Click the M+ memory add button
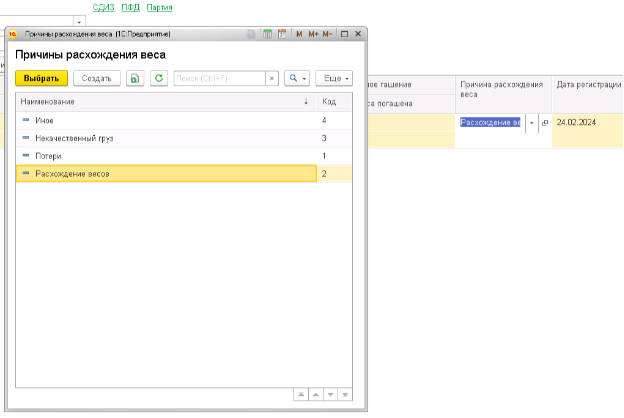This screenshot has width=624, height=418. pos(313,34)
